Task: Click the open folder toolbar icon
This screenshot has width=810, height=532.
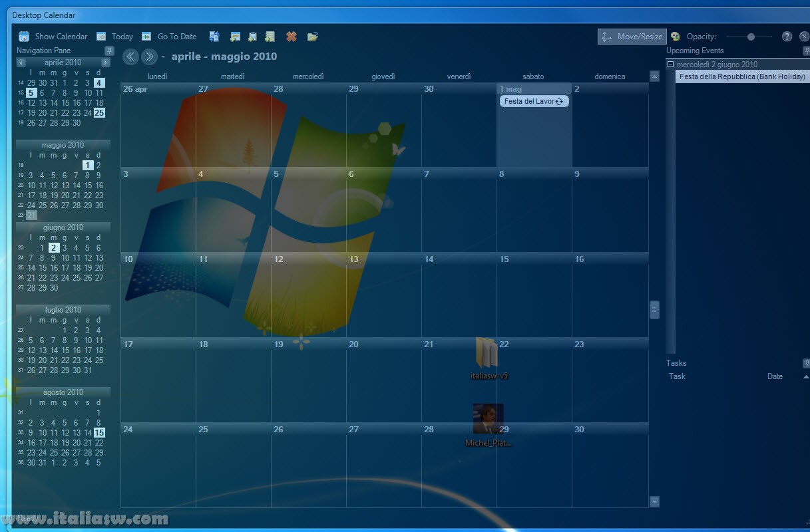Action: click(312, 37)
